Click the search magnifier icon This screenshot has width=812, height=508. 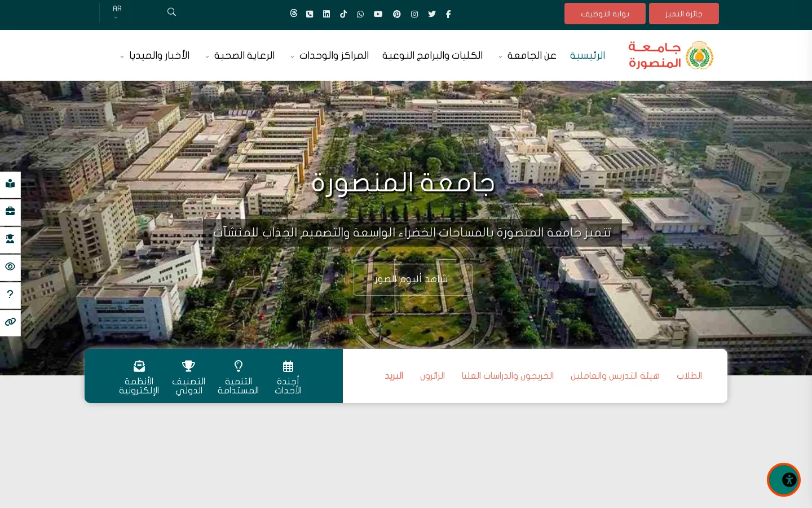172,12
